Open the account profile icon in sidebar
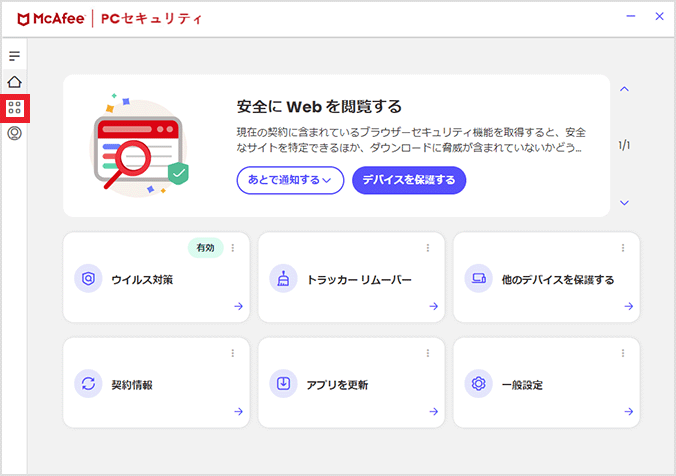The height and width of the screenshot is (476, 676). tap(14, 134)
